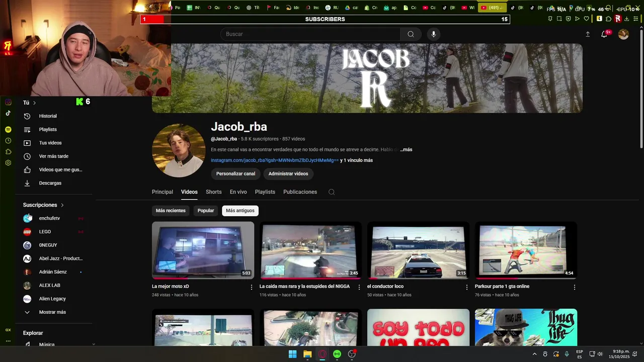This screenshot has height=362, width=644.
Task: Switch to Publicaciones tab
Action: 300,192
